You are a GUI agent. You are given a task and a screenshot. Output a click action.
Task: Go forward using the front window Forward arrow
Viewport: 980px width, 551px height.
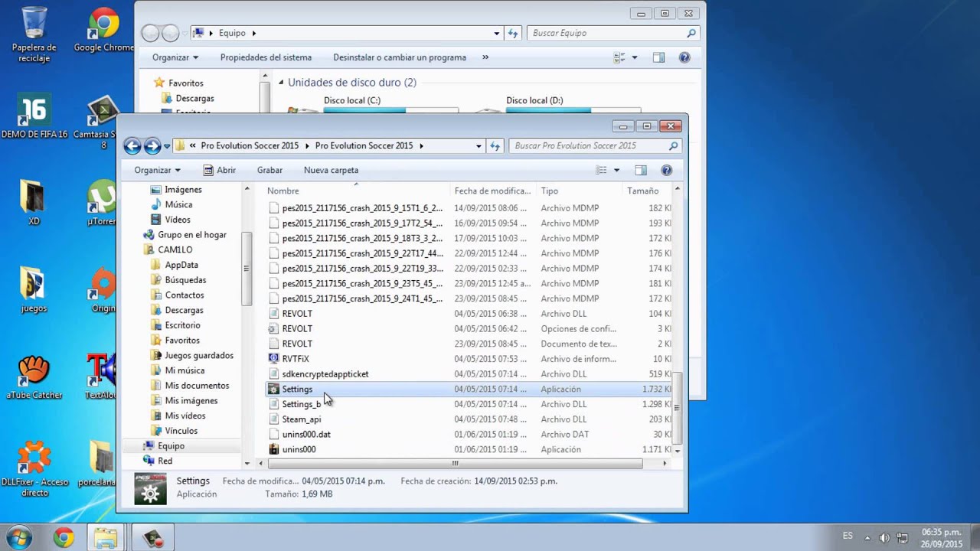pos(152,145)
